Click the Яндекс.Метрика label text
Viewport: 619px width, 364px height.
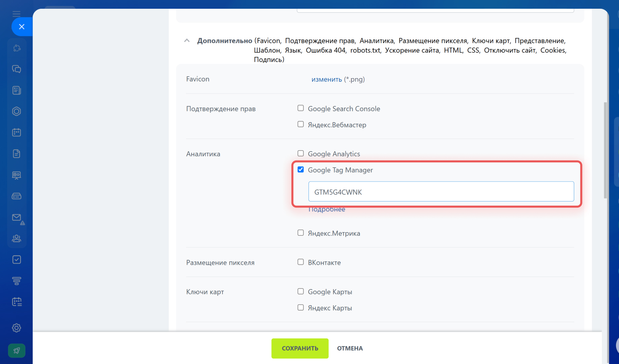coord(334,234)
